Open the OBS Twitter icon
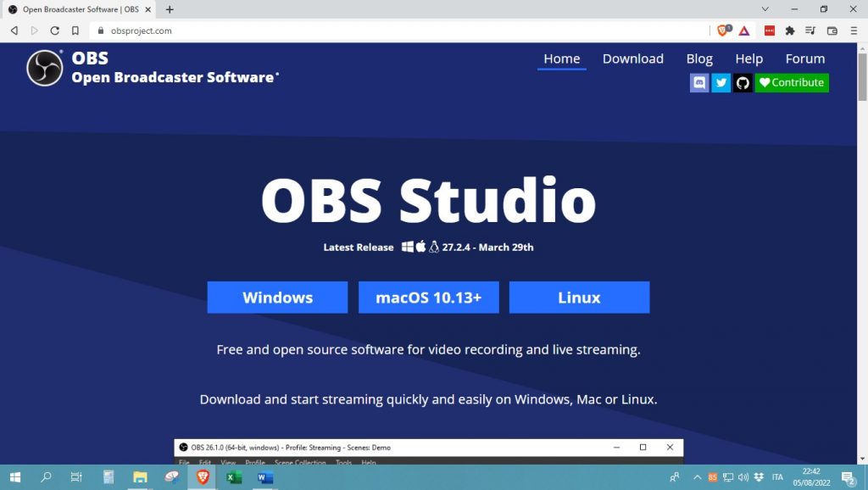The width and height of the screenshot is (868, 490). pos(721,82)
